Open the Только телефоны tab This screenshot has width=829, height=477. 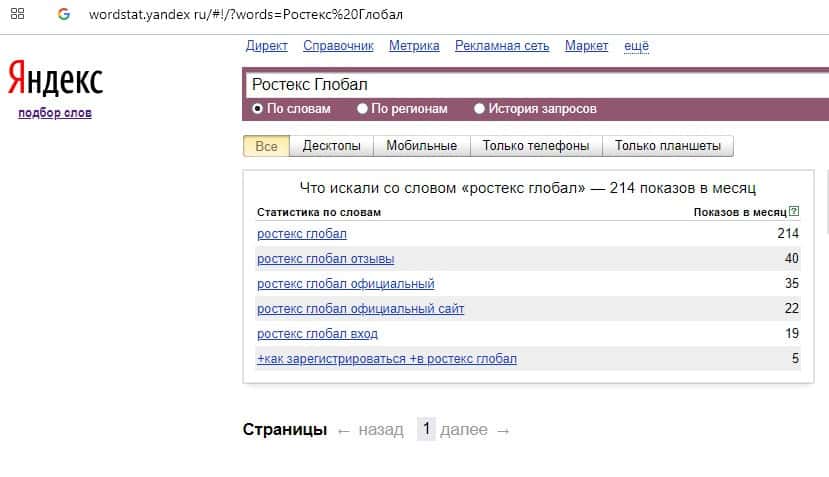[535, 146]
